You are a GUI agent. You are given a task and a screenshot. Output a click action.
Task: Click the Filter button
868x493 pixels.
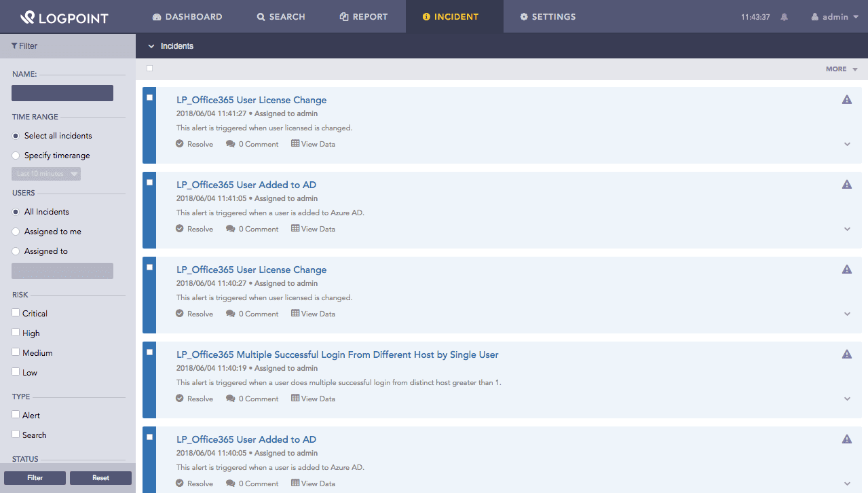(x=35, y=478)
